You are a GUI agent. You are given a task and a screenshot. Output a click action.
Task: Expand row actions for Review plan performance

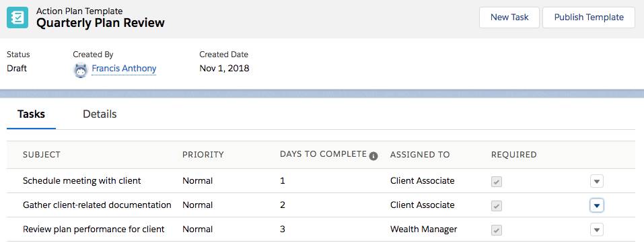[x=597, y=230]
